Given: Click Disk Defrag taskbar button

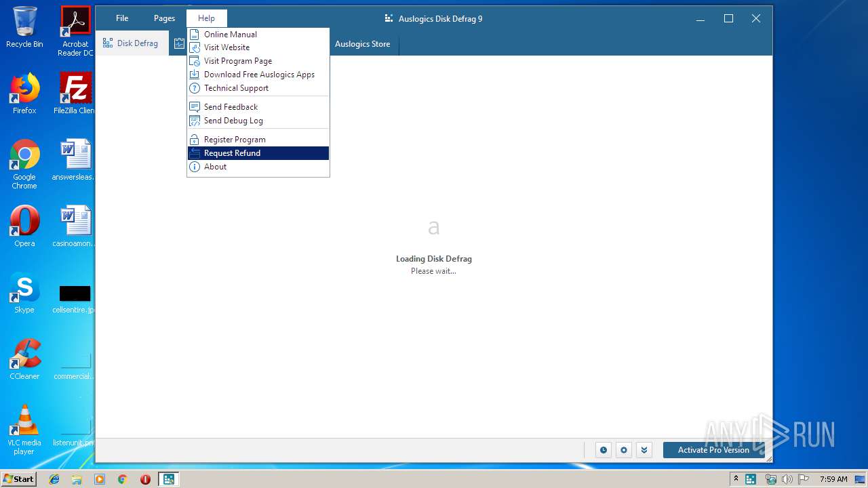Looking at the screenshot, I should (x=168, y=479).
